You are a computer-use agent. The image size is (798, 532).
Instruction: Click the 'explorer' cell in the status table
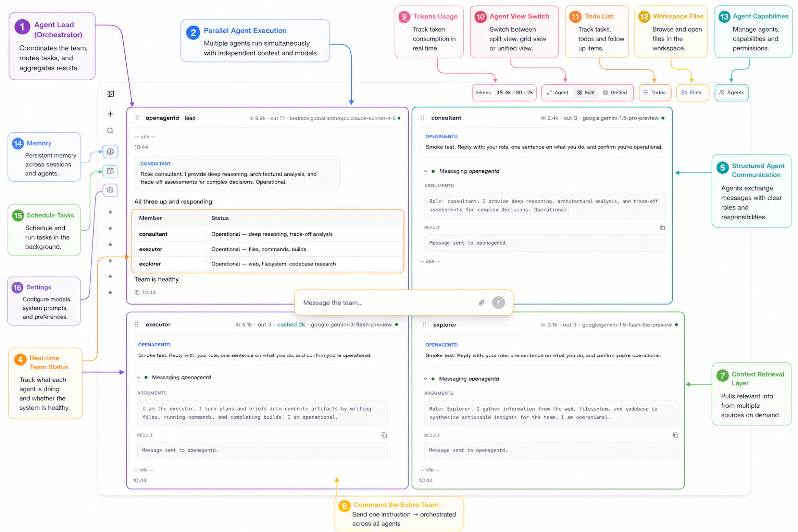point(150,264)
